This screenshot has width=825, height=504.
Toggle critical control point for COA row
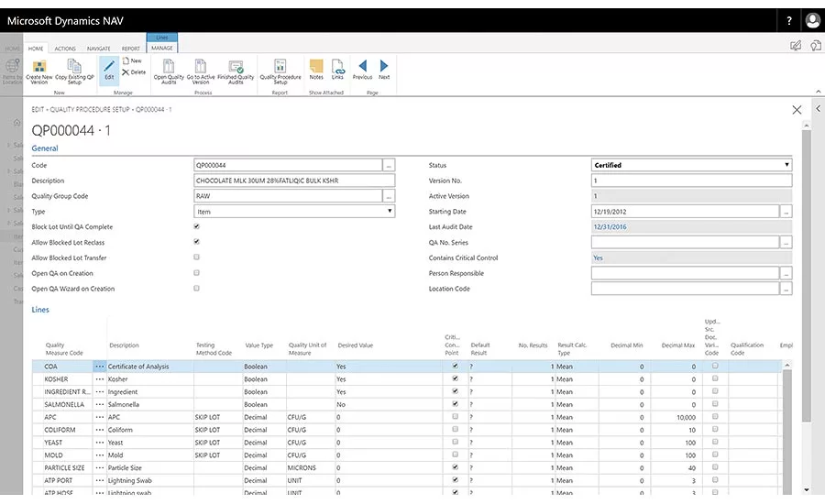click(x=455, y=366)
